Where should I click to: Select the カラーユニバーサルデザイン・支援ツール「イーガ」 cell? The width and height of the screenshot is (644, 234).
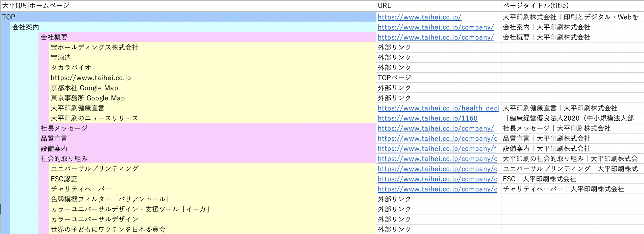pos(213,209)
